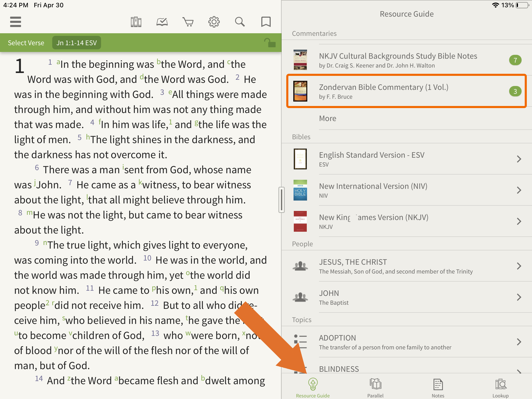
Task: Open JESUS, THE CHRIST person entry
Action: pyautogui.click(x=407, y=266)
